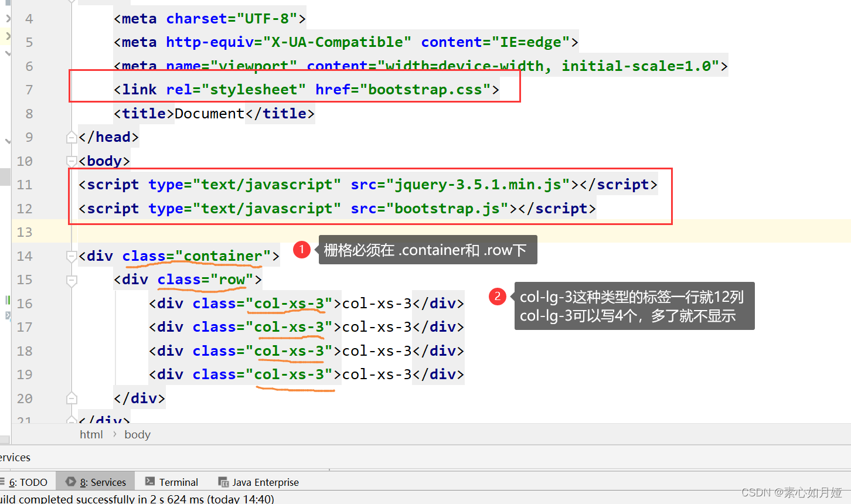Click the 'text/javascript' type value on line 12
This screenshot has height=504, width=851.
click(267, 209)
